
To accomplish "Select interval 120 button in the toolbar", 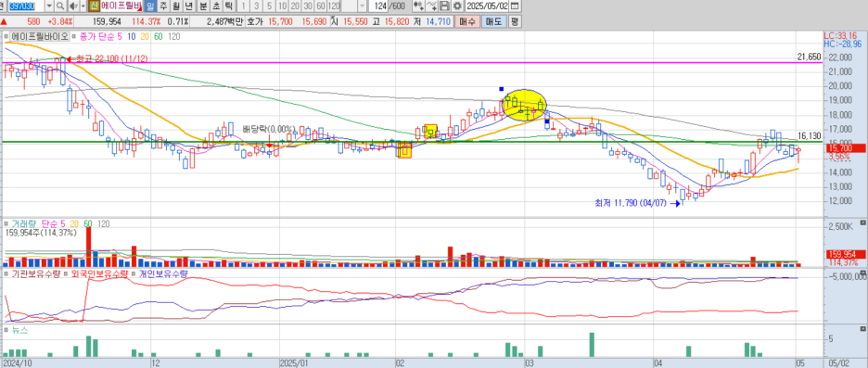I will tap(334, 6).
